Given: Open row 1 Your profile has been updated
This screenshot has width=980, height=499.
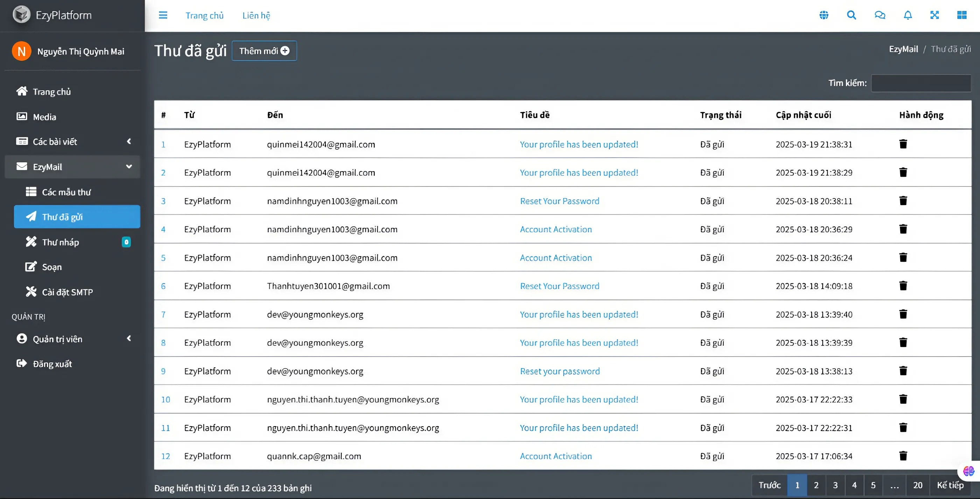Looking at the screenshot, I should pos(579,144).
